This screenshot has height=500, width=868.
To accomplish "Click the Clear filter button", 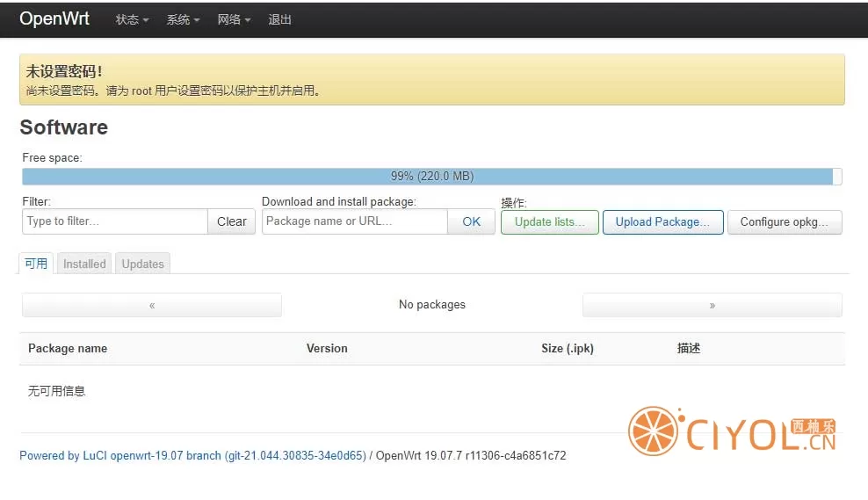I will (x=231, y=221).
